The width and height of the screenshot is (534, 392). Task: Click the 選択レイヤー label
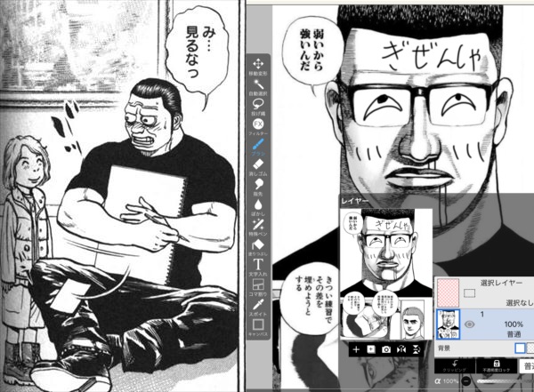[501, 283]
